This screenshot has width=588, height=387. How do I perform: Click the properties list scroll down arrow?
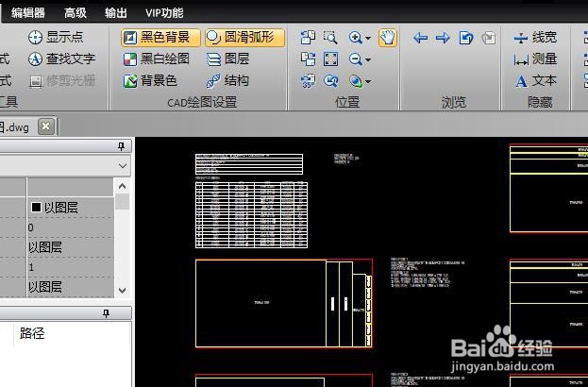(123, 291)
